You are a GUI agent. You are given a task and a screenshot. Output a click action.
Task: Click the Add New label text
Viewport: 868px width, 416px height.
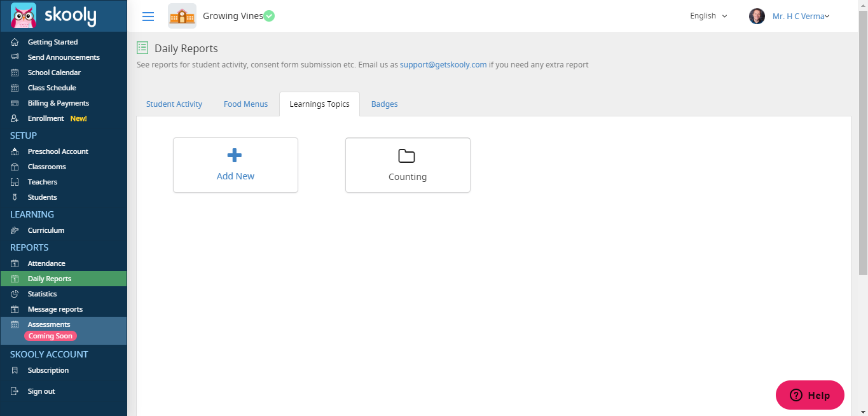coord(235,176)
